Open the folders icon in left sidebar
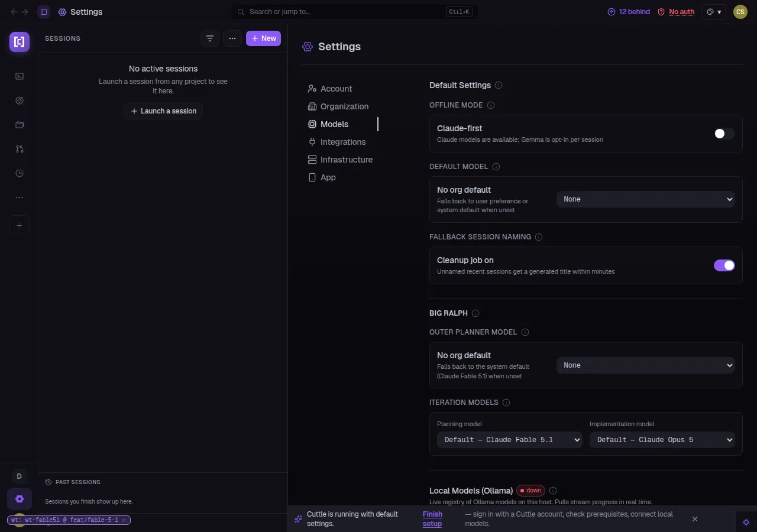This screenshot has width=757, height=532. point(20,125)
